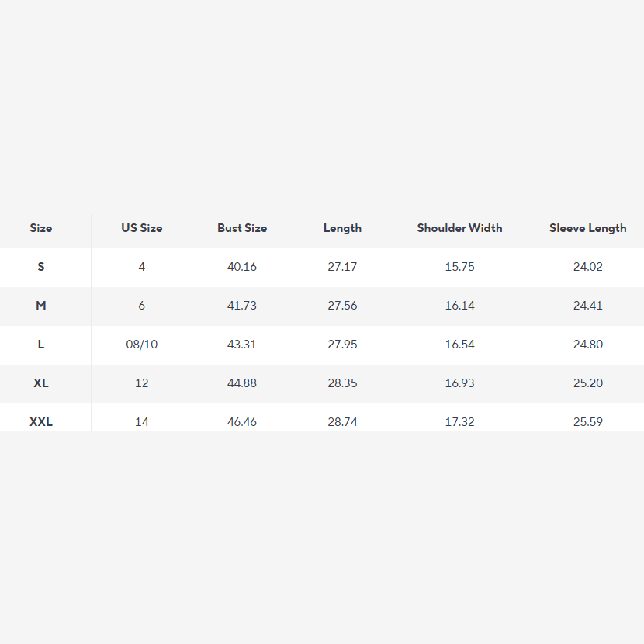Click the Size column header
Viewport: 644px width, 644px height.
pos(41,228)
